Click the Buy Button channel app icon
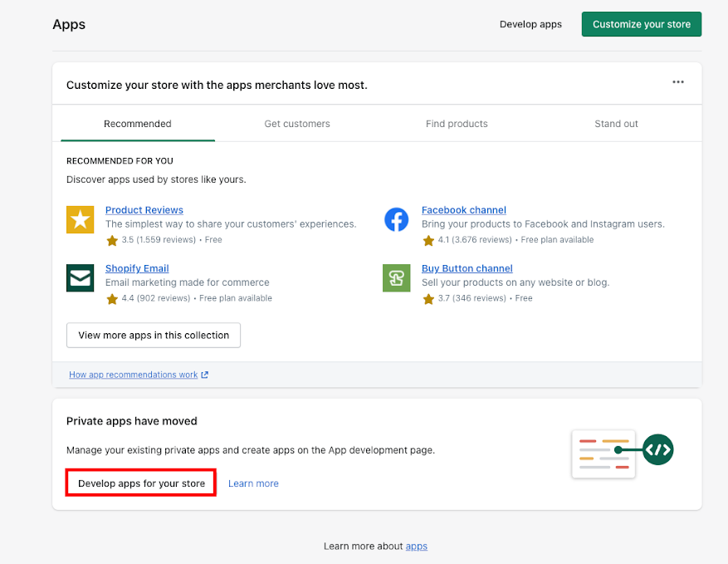Screen dimensions: 728x564 pos(396,277)
